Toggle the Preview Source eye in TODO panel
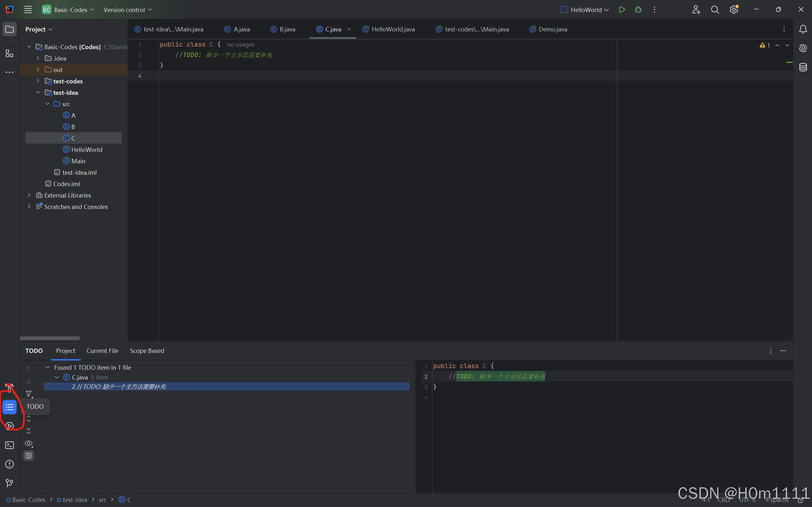This screenshot has height=507, width=812. click(x=29, y=443)
